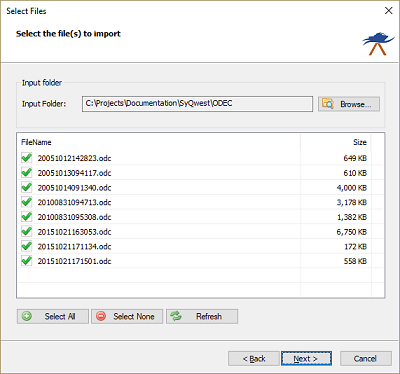Uncheck file 20051013094117.odc

point(27,172)
